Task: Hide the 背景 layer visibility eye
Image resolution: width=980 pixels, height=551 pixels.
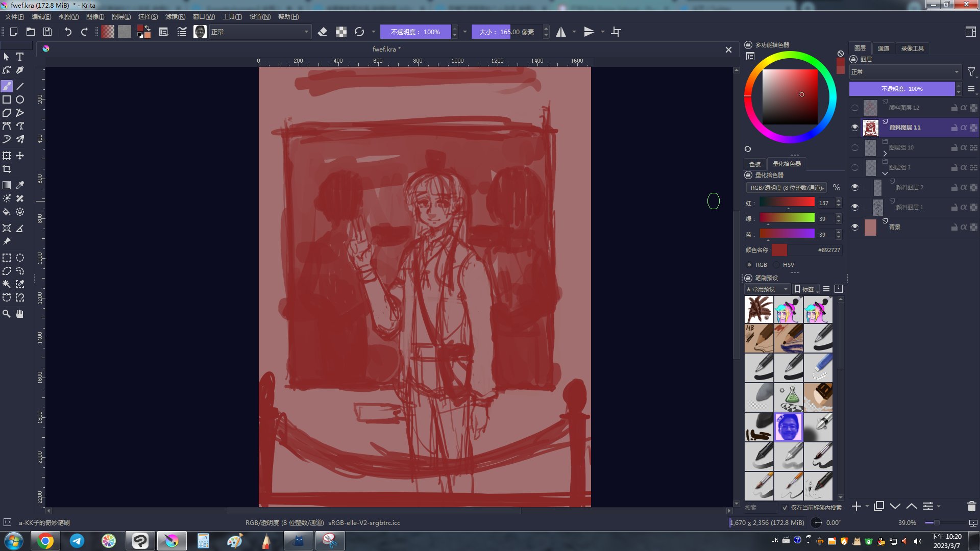Action: point(855,227)
